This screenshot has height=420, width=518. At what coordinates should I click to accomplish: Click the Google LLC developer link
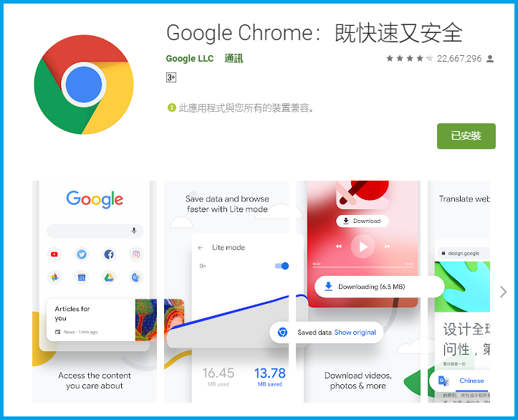[190, 59]
